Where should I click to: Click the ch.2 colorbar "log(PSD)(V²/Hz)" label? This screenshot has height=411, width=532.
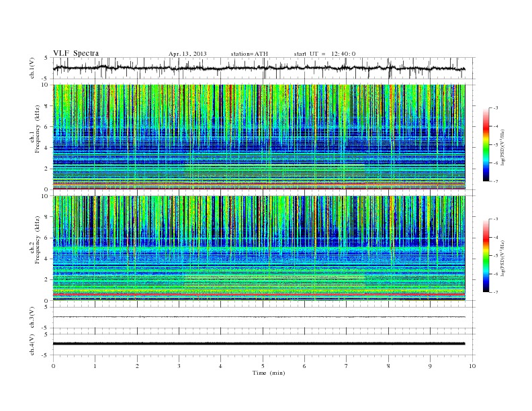pos(502,258)
